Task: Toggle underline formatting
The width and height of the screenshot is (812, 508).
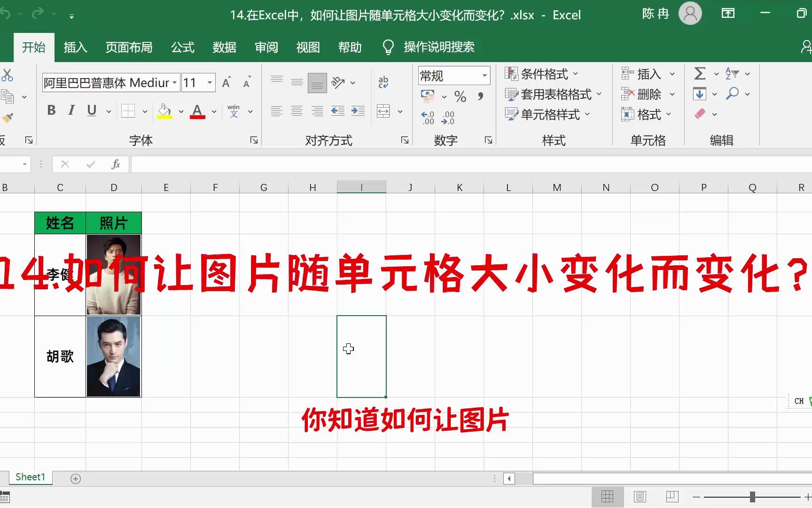Action: pyautogui.click(x=91, y=111)
